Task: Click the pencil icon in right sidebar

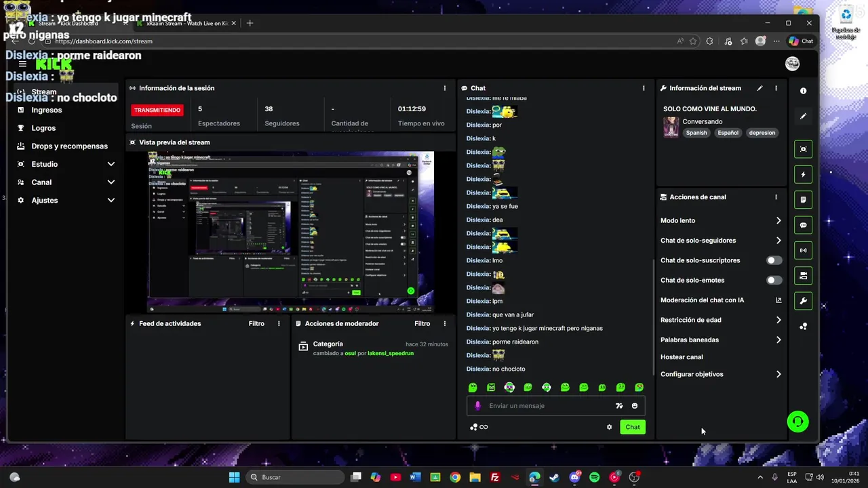Action: (x=803, y=116)
